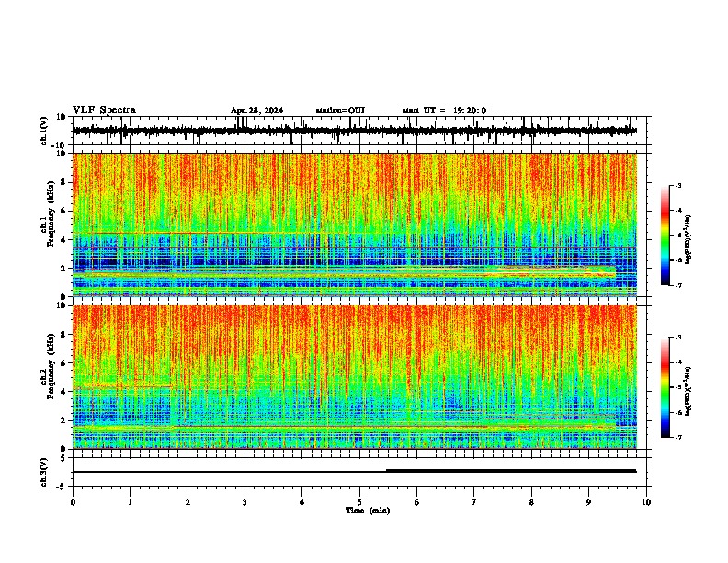Click the ch.1 spectrogram emission band near 2 kHz
The height and width of the screenshot is (563, 728).
coord(344,271)
